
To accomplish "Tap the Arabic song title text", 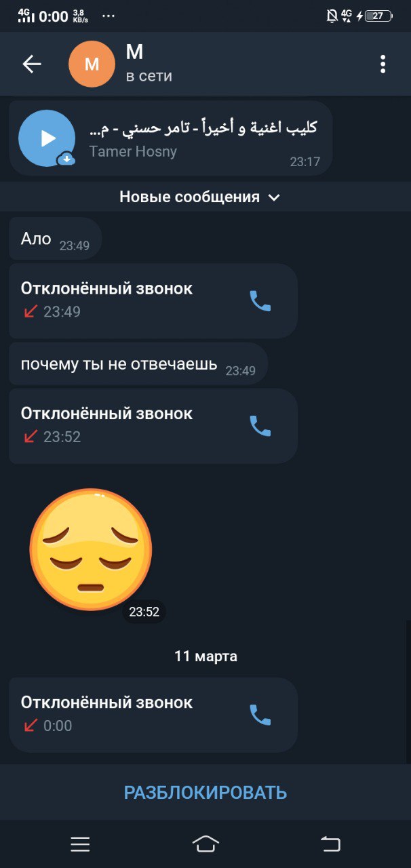I will 203,127.
